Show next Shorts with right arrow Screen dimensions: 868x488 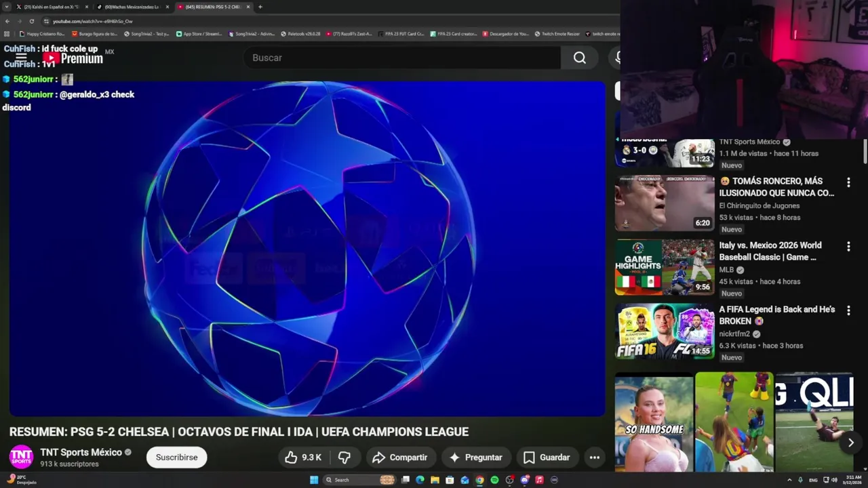click(x=851, y=443)
